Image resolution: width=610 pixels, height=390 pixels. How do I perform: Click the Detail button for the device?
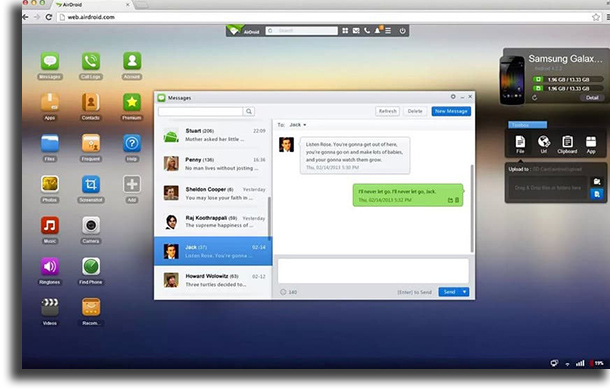(x=592, y=98)
